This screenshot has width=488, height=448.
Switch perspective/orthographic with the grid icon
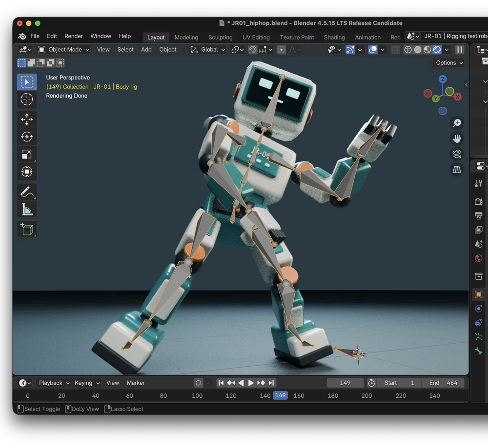[x=457, y=170]
